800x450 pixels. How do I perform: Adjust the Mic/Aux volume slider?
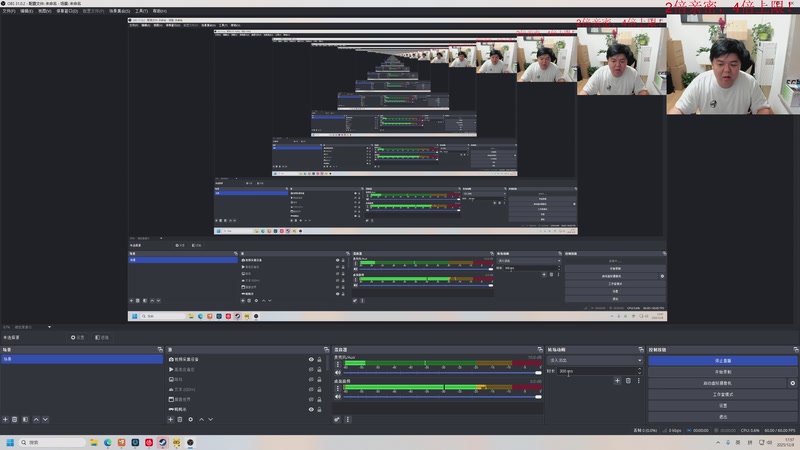tap(442, 372)
